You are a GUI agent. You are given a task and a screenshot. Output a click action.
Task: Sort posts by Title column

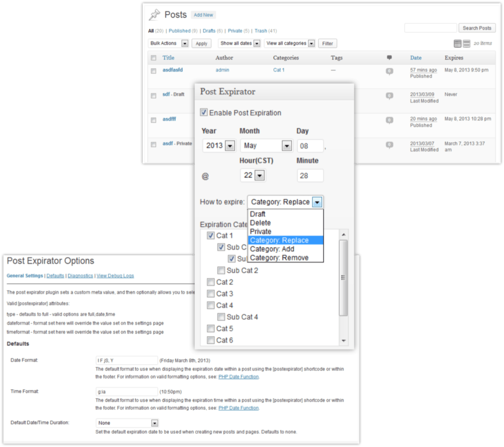168,58
